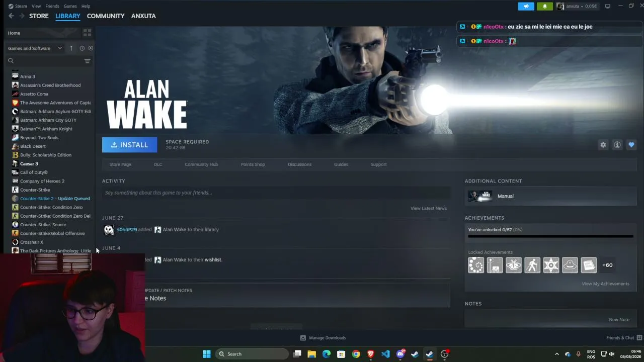Click View My Achievements

click(606, 284)
